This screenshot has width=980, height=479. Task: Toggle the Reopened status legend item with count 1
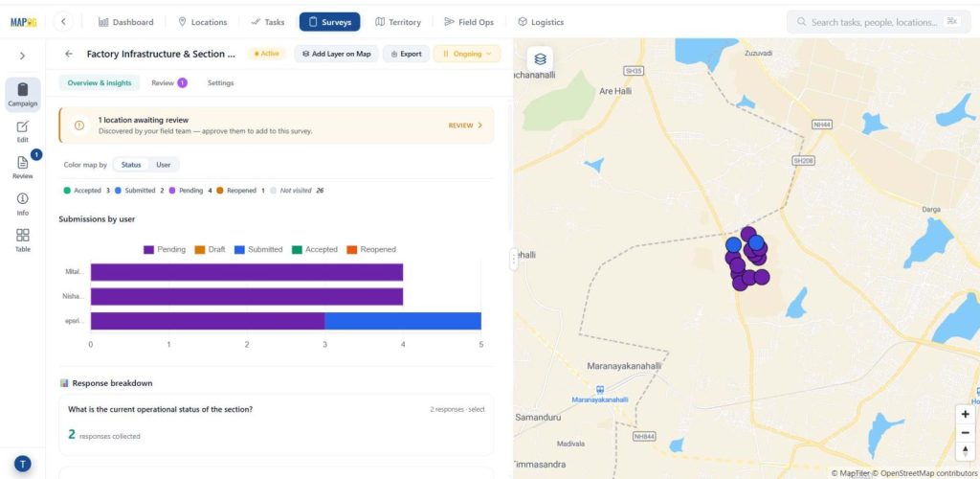click(240, 190)
